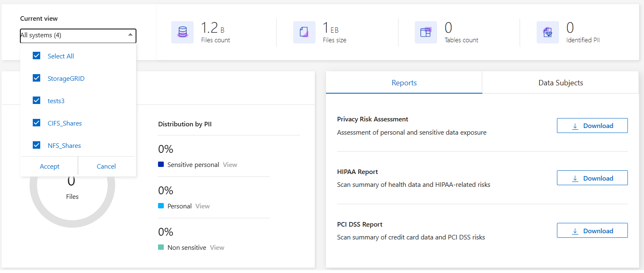Uncheck the NFS_Shares system checkbox

click(x=36, y=145)
